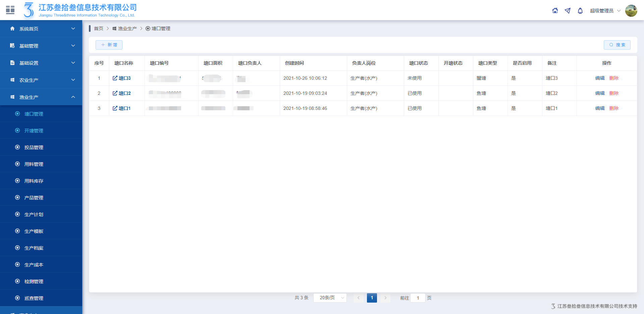The width and height of the screenshot is (644, 314).
Task: Toggle the sidebar grid menu icon
Action: click(10, 10)
